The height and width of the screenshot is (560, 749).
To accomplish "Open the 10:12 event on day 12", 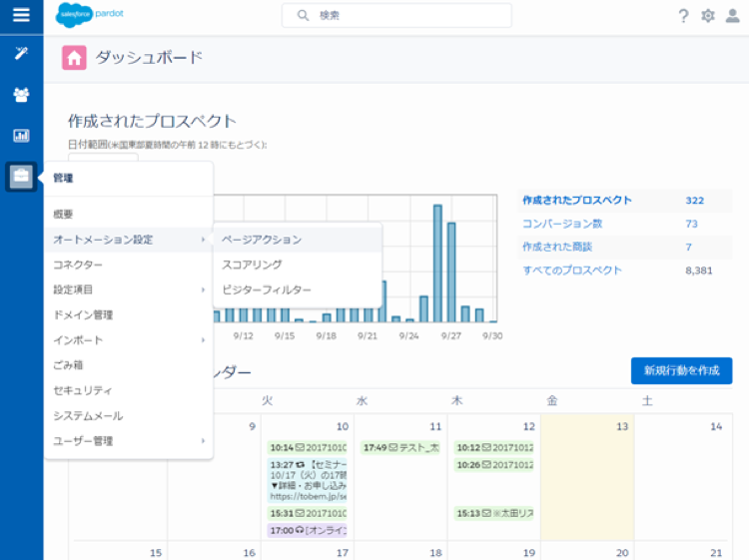I will (494, 448).
